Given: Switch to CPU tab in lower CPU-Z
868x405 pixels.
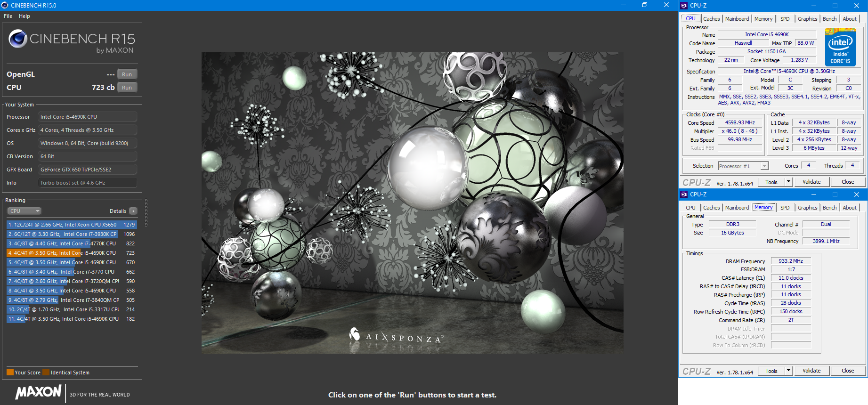Looking at the screenshot, I should click(690, 208).
